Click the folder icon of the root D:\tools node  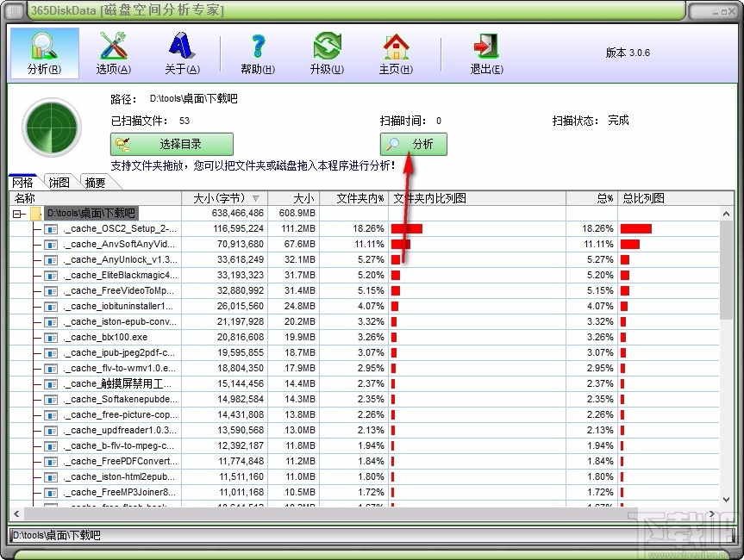tap(35, 213)
